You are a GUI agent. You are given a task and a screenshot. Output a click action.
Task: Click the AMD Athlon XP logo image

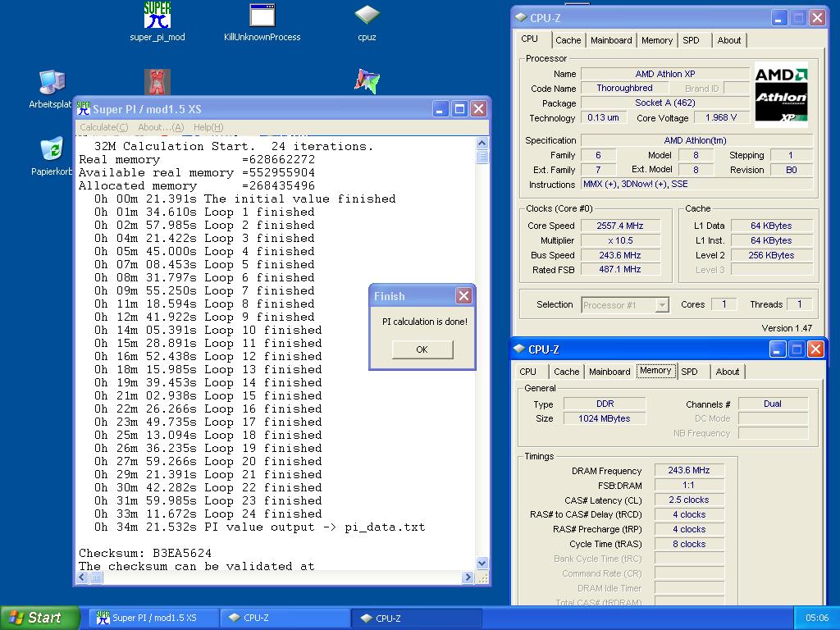pyautogui.click(x=781, y=95)
